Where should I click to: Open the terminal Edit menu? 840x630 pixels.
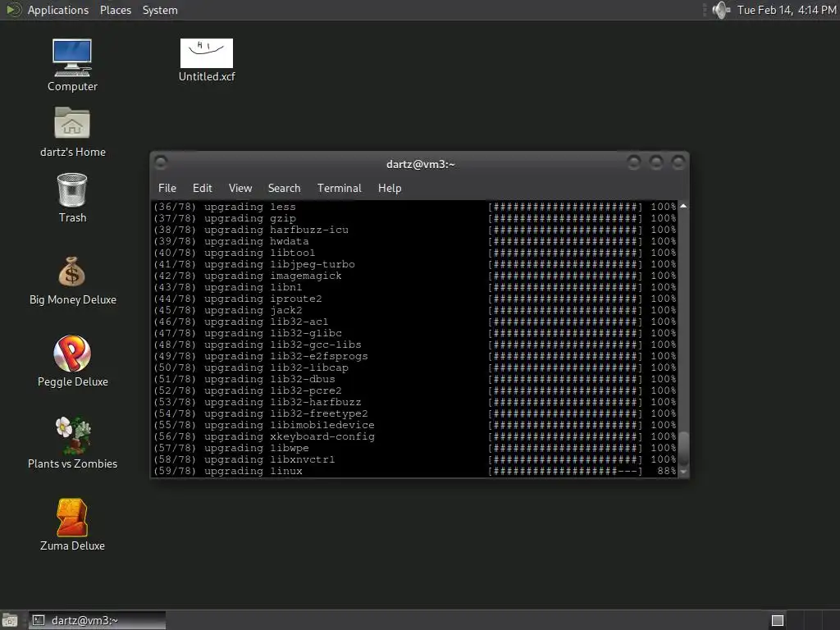(203, 188)
